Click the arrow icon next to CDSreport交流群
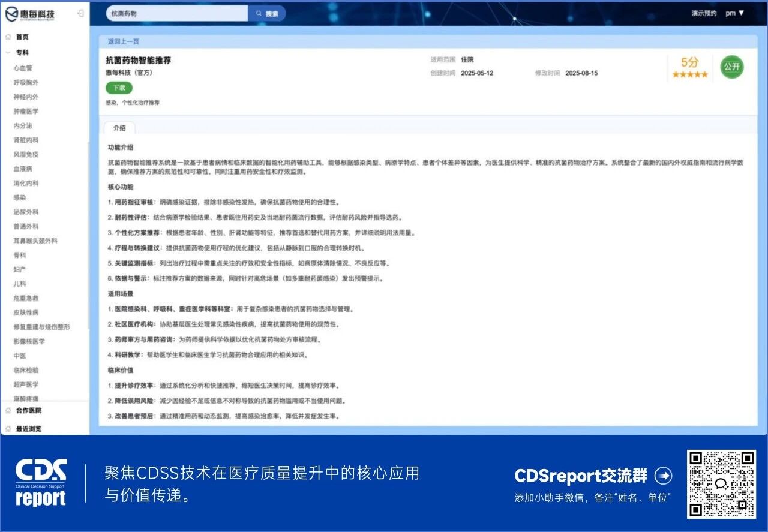The image size is (768, 532). (665, 476)
